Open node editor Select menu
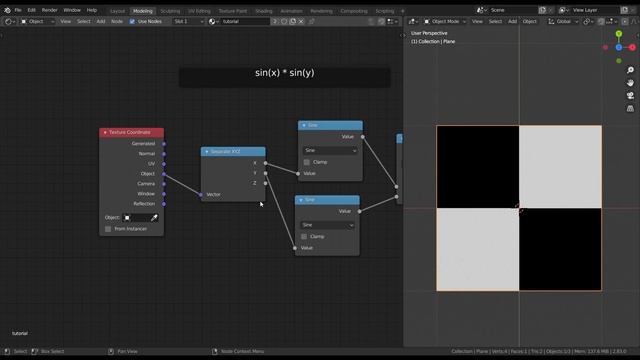This screenshot has height=360, width=640. pos(84,22)
